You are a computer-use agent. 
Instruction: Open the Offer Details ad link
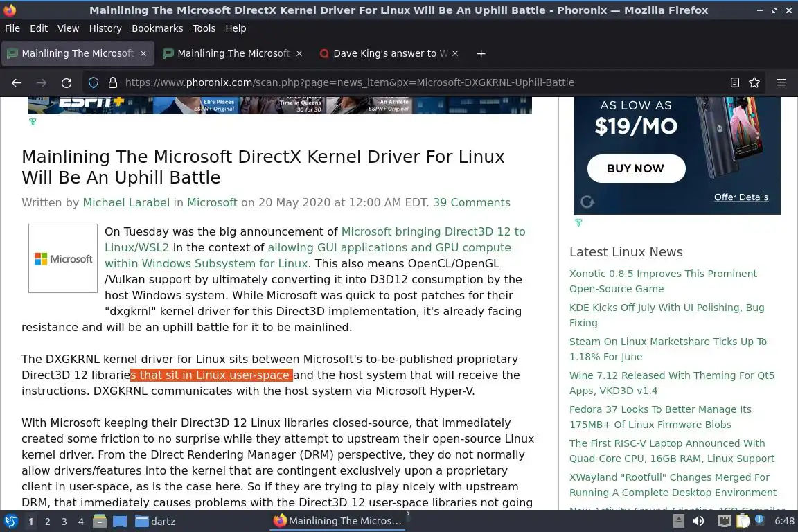[x=741, y=197]
